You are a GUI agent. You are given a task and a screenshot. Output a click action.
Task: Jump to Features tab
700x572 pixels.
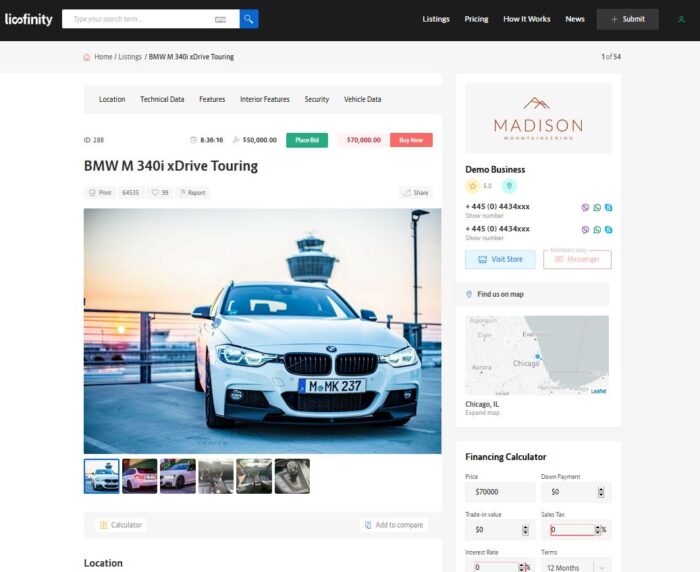coord(212,99)
